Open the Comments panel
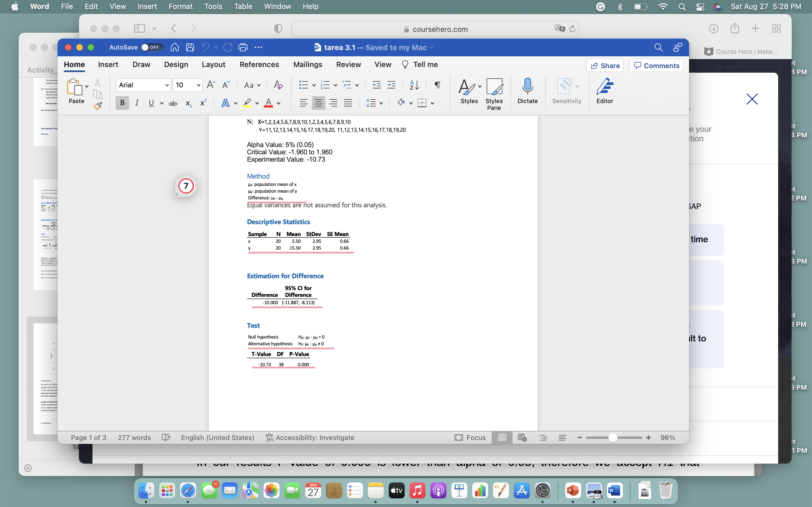The width and height of the screenshot is (812, 507). [x=656, y=65]
